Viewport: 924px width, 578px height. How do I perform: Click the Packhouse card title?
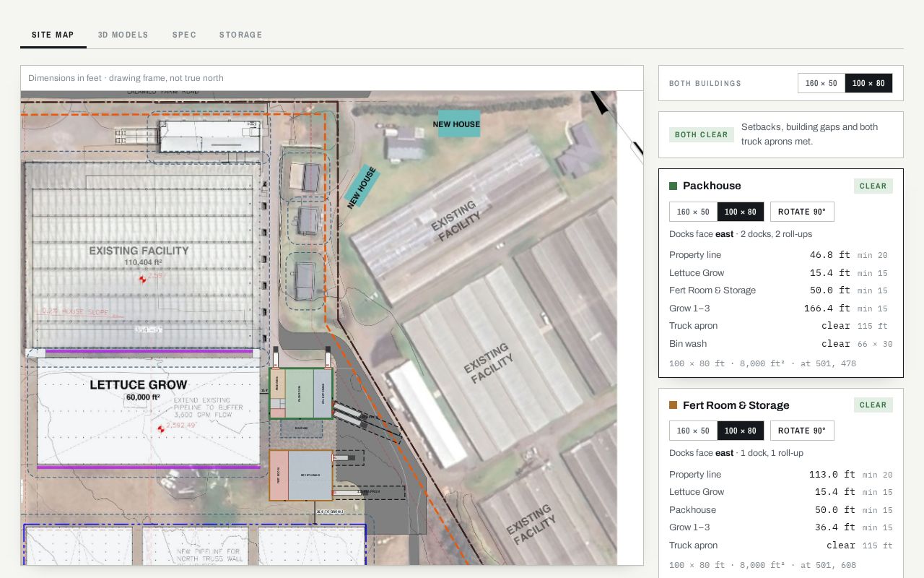712,186
